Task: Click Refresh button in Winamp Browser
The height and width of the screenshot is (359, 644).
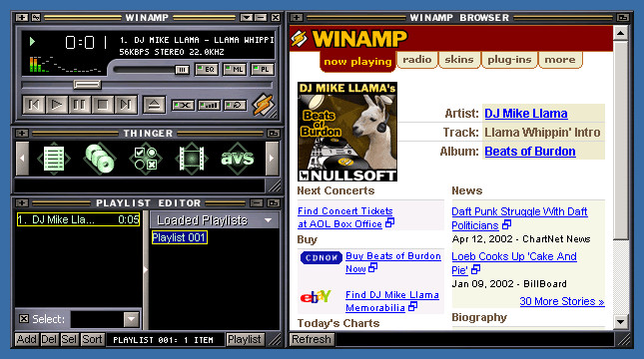Action: pos(312,340)
